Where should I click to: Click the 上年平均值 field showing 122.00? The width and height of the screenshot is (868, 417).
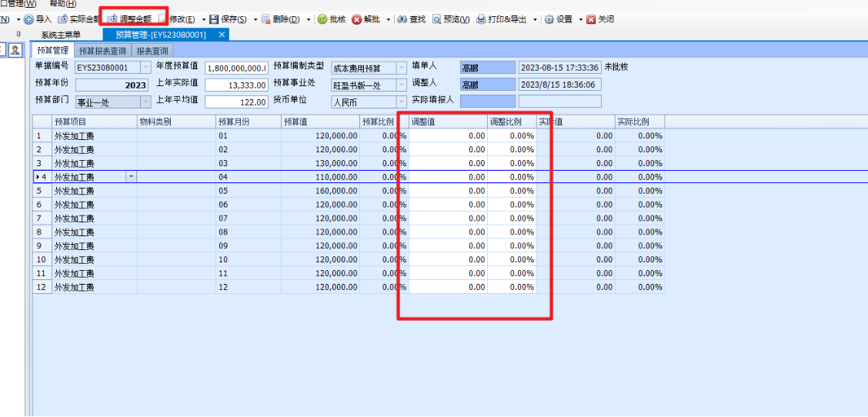(236, 102)
